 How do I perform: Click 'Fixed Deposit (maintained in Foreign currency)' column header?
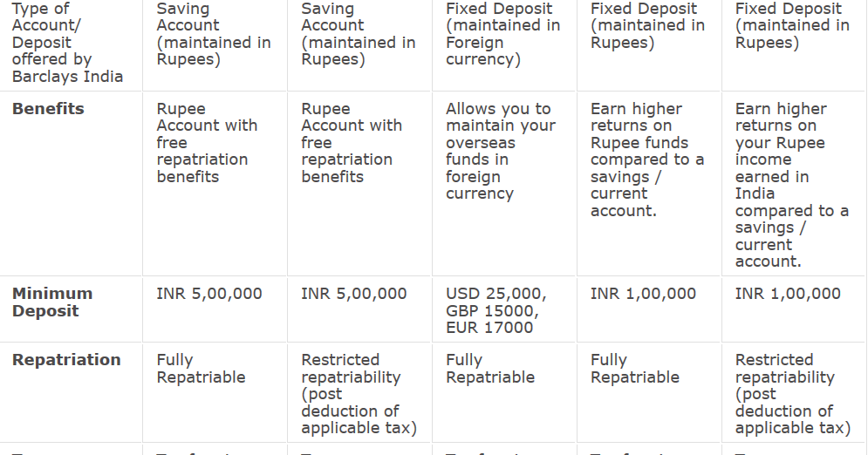click(502, 34)
